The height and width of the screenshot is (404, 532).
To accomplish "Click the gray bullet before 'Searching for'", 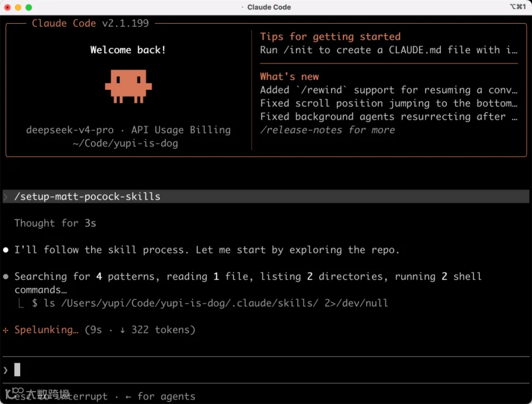I will click(x=6, y=277).
